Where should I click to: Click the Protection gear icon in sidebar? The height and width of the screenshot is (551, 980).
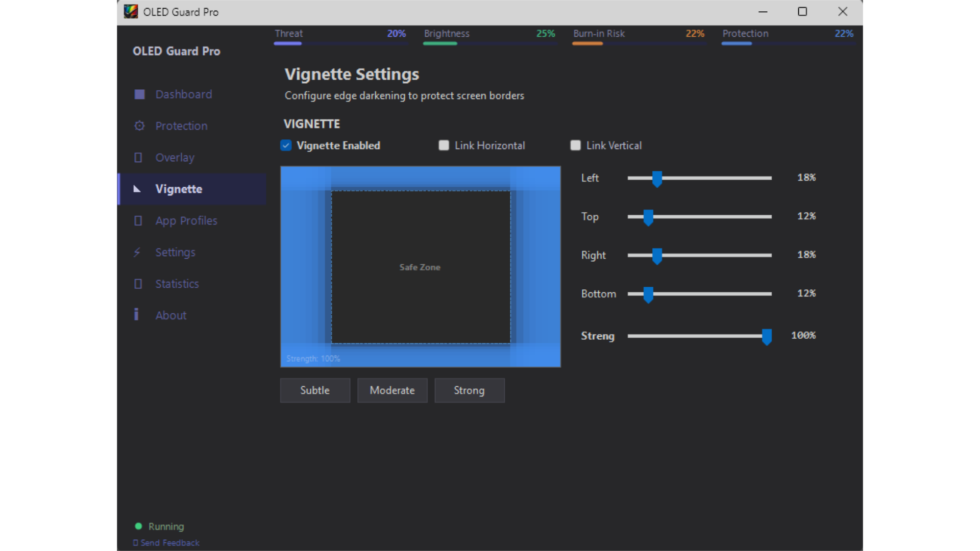[139, 126]
